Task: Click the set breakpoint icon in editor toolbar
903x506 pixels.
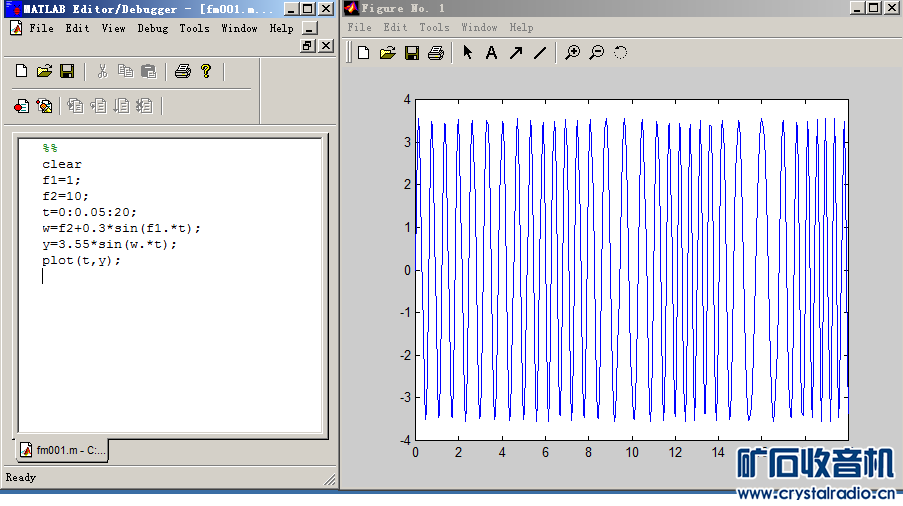Action: tap(22, 105)
